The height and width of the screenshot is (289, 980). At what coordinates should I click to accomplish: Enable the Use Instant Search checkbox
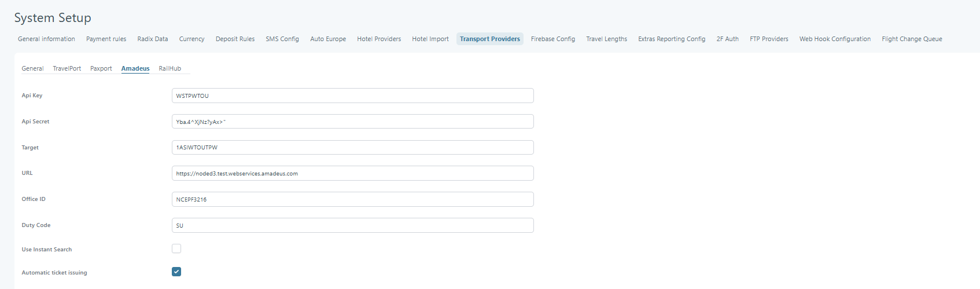click(176, 248)
